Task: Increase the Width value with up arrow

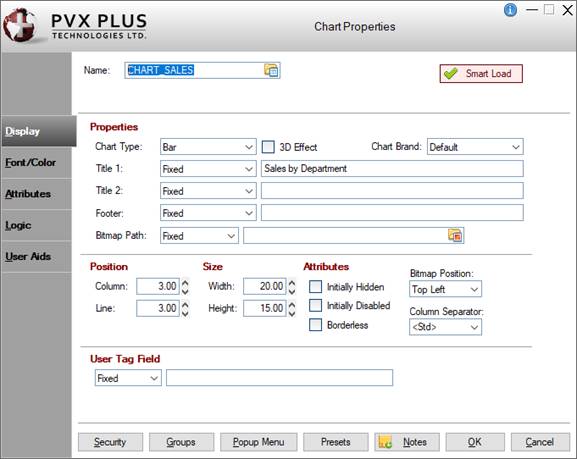Action: click(x=292, y=282)
